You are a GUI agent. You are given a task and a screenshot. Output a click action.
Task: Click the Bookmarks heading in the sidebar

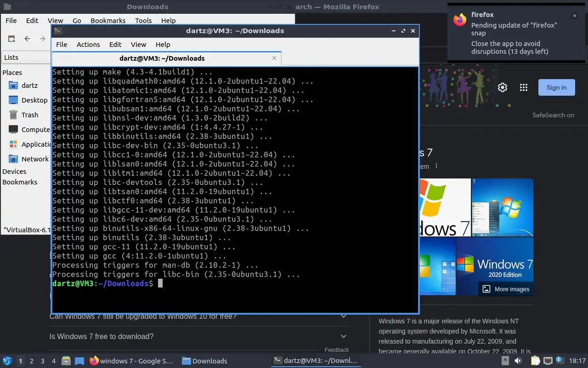click(x=20, y=182)
